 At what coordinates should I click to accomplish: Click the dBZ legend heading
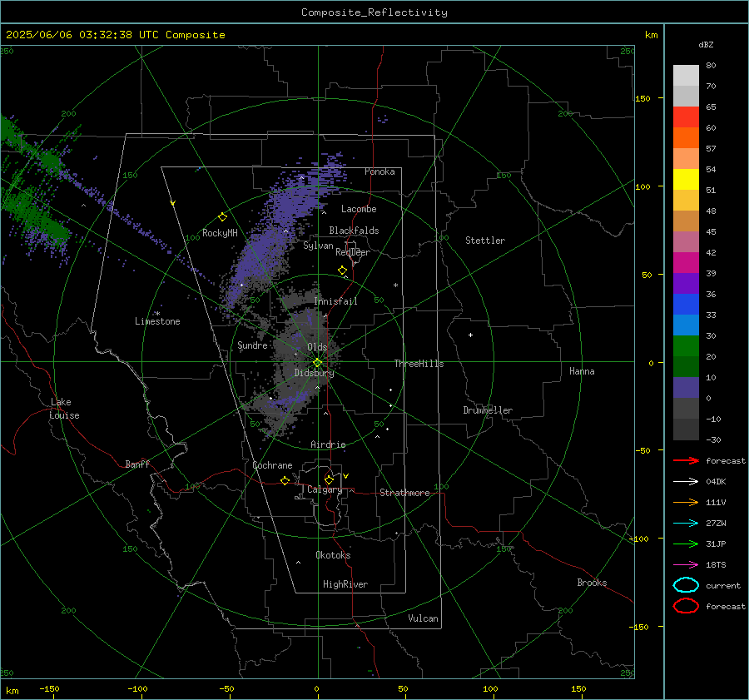[706, 44]
